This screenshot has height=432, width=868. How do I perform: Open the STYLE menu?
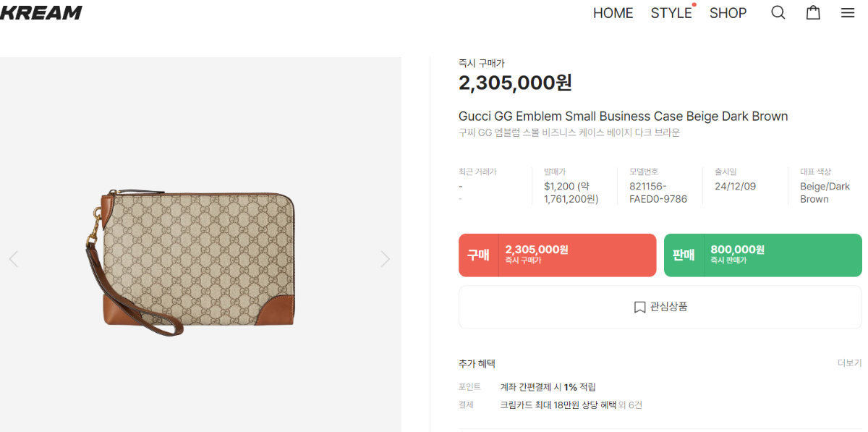671,13
